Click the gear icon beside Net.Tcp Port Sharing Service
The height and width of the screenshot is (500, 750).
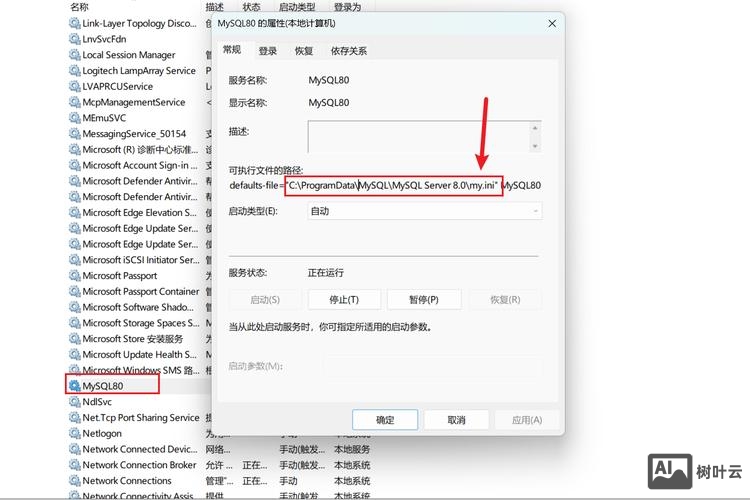74,417
